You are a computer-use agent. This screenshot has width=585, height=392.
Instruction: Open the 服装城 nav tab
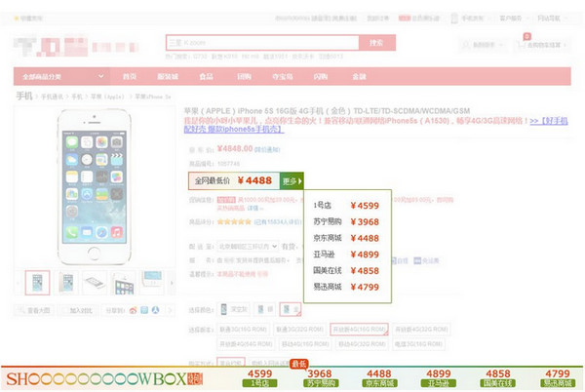click(x=168, y=76)
